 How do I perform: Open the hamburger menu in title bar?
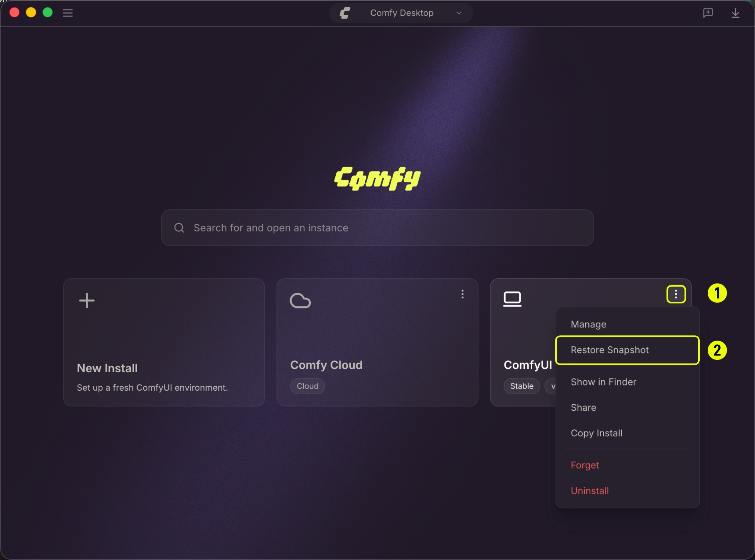point(68,13)
